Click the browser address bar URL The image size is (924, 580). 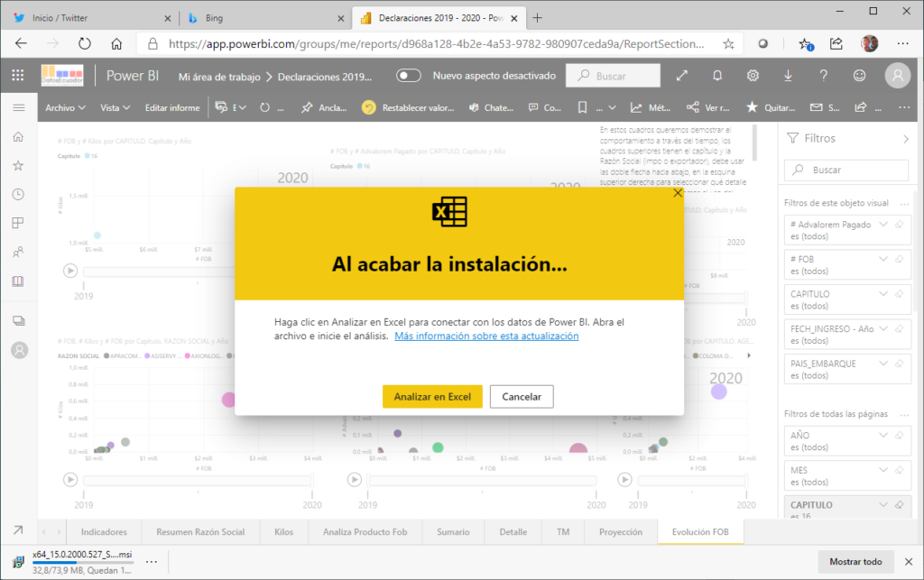pyautogui.click(x=436, y=43)
